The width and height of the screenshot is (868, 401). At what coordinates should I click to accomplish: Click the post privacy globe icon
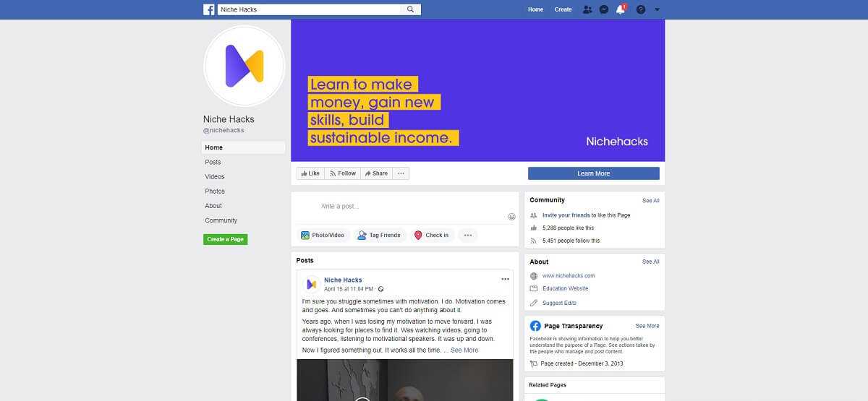click(x=381, y=289)
